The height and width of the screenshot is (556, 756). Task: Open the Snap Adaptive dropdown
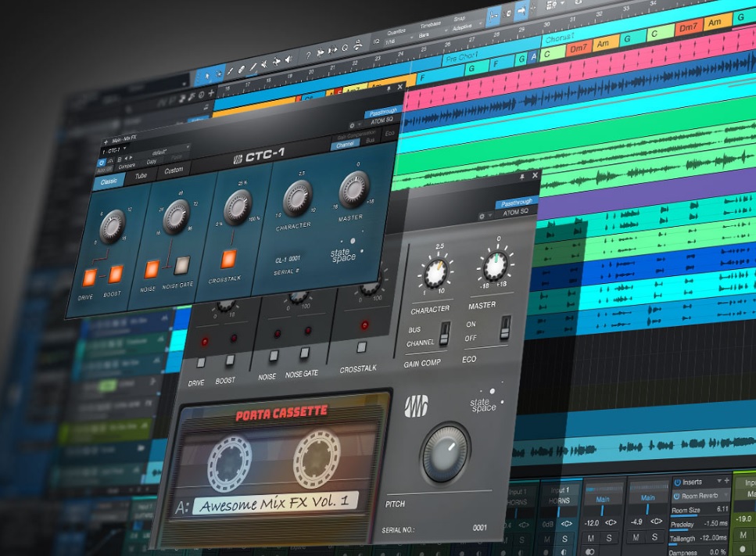467,27
